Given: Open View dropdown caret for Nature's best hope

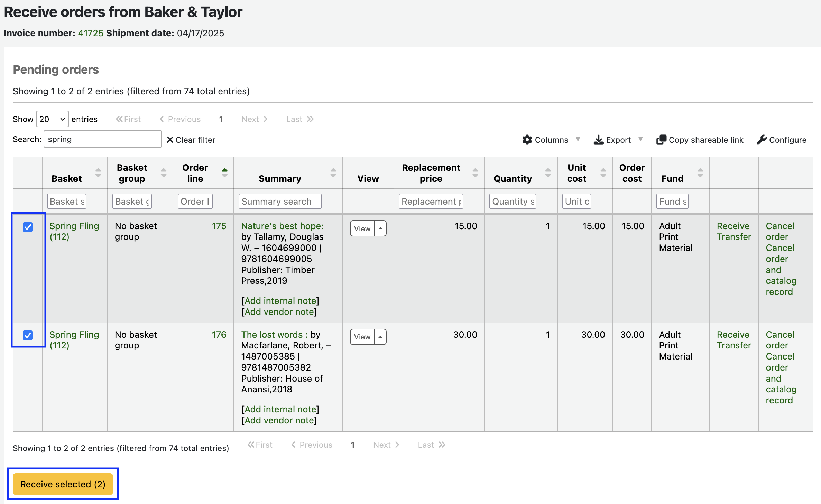Looking at the screenshot, I should 380,228.
